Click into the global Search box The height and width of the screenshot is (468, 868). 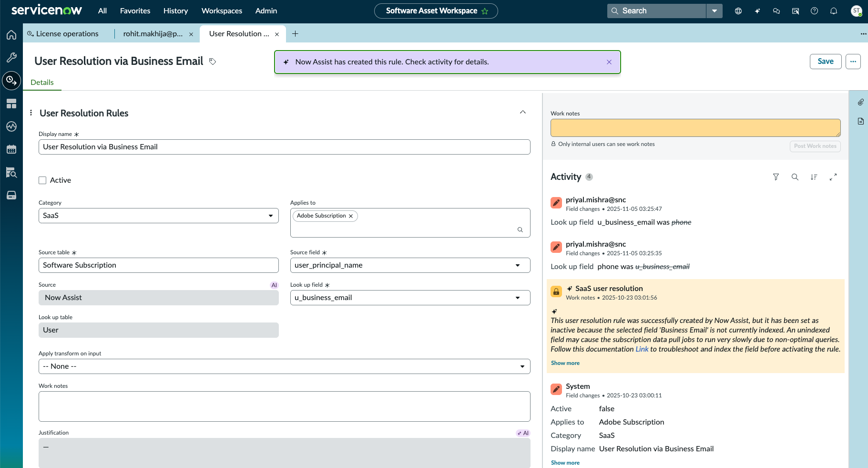tap(657, 11)
